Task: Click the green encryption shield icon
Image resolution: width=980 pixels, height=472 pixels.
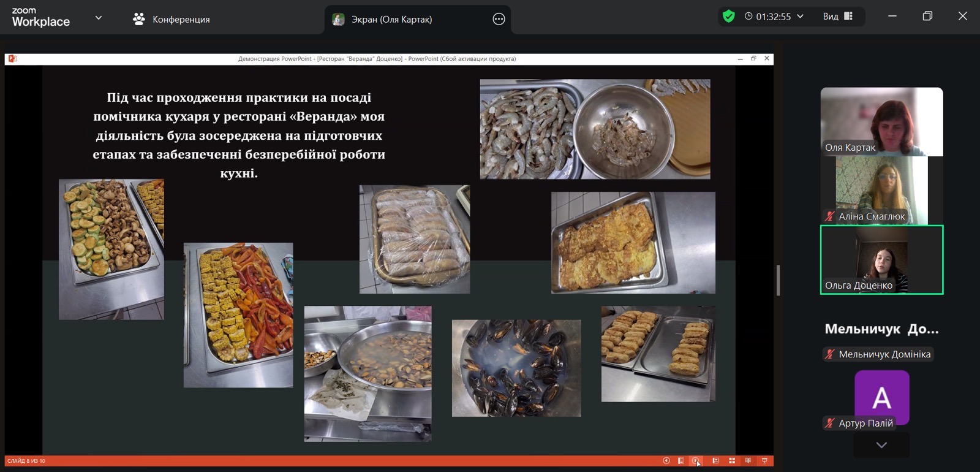Action: pos(728,17)
